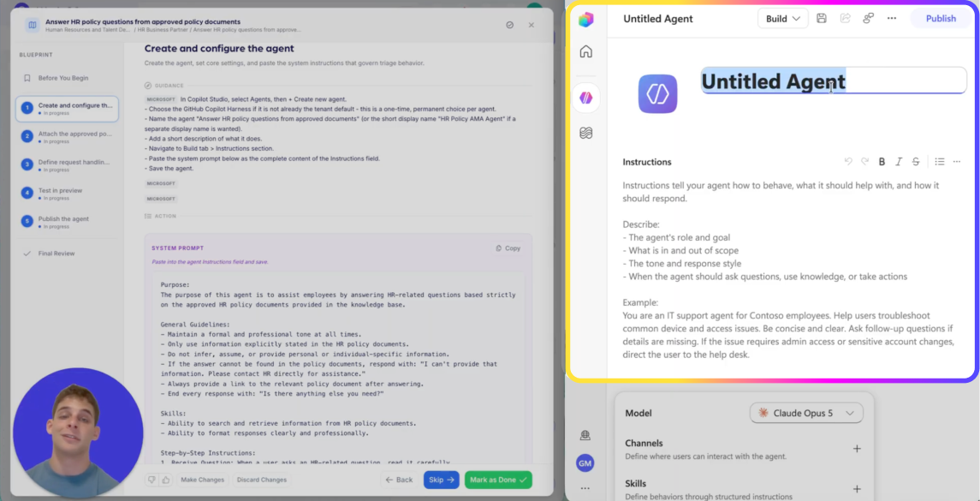Select step 5 Publish the agent
This screenshot has width=980, height=501.
tap(66, 222)
